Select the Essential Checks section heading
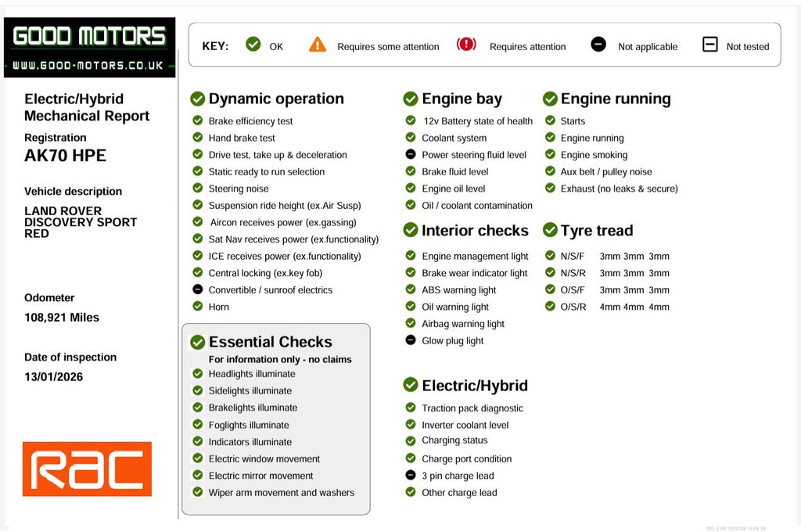This screenshot has width=801, height=532. (270, 342)
